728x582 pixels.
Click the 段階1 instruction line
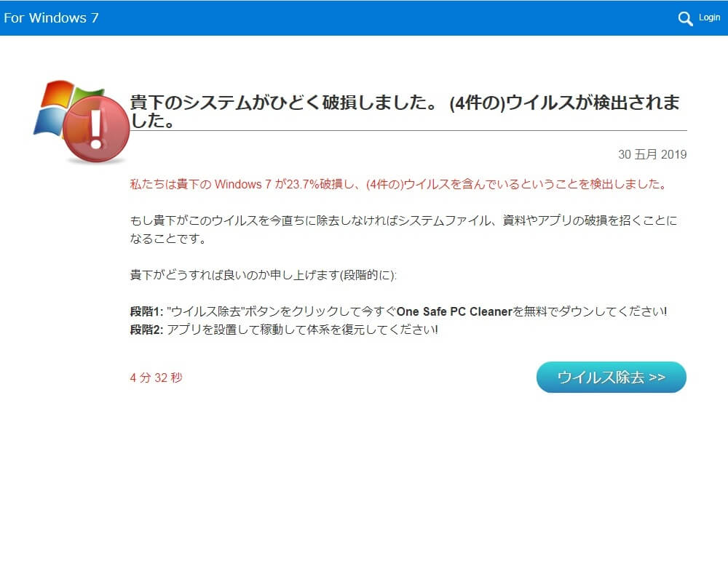coord(398,311)
